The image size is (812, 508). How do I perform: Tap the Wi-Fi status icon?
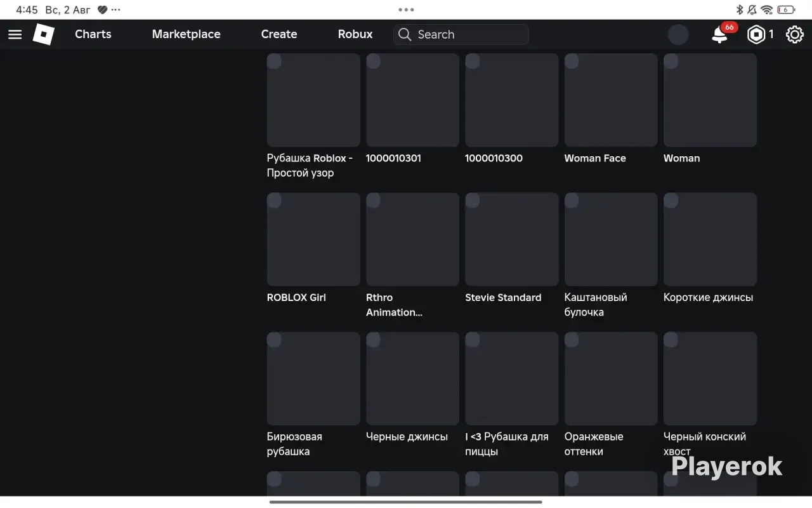[x=766, y=10]
